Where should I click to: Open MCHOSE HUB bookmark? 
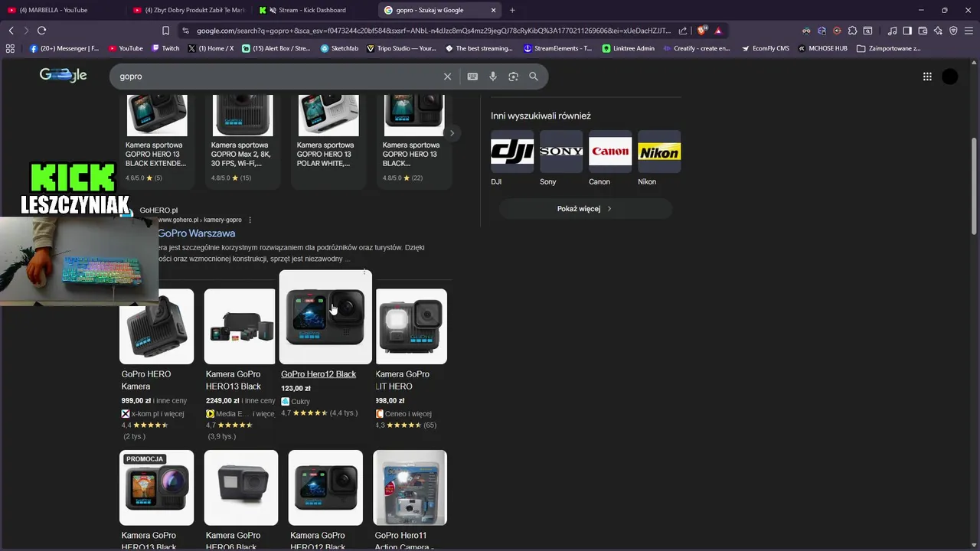822,48
